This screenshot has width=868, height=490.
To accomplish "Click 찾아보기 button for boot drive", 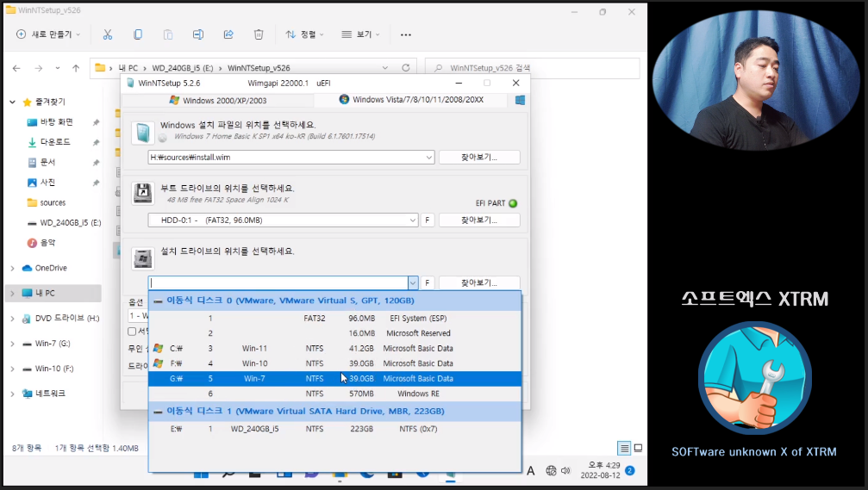I will pyautogui.click(x=479, y=220).
